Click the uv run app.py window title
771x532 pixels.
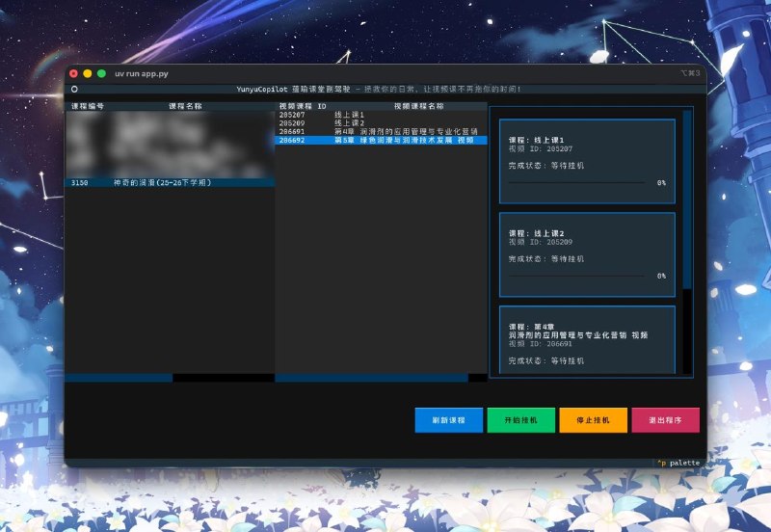coord(142,74)
